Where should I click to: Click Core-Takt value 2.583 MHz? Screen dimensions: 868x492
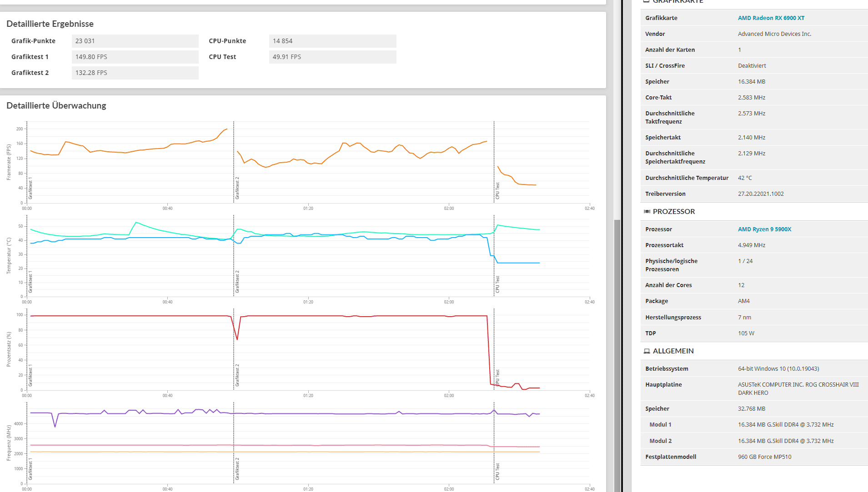pos(752,98)
